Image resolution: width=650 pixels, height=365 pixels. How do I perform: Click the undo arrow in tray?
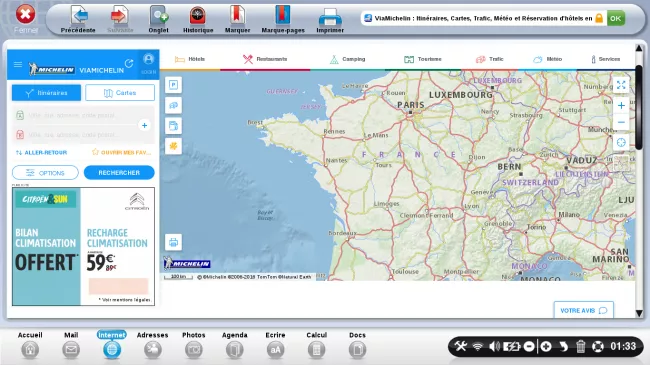[x=563, y=346]
